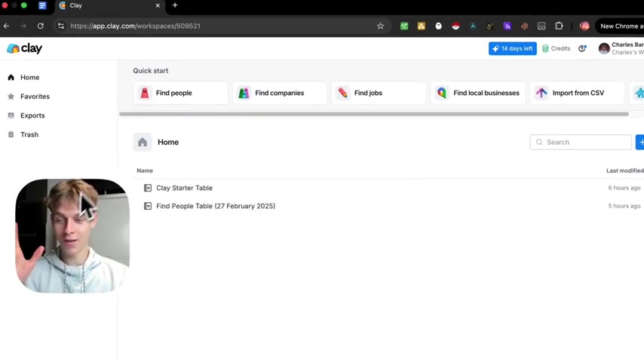Open the Clay Starter Table row
This screenshot has height=362, width=644.
point(388,188)
